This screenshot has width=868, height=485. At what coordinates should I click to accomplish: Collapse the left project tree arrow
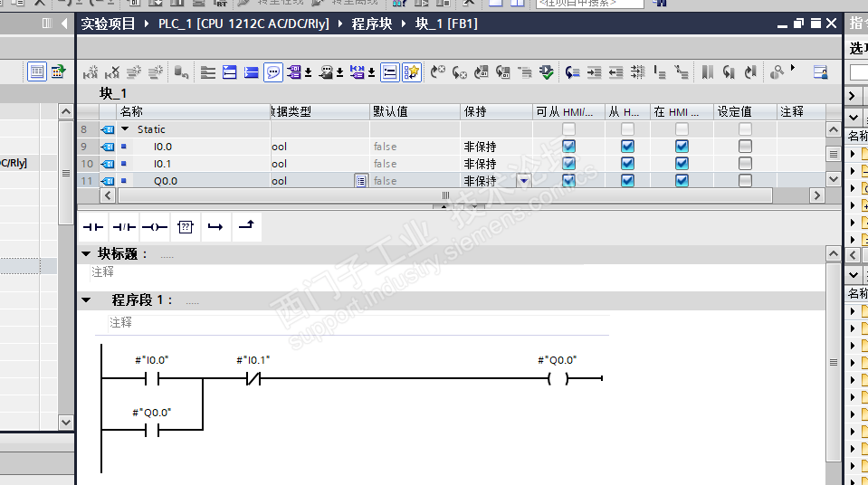click(x=65, y=24)
